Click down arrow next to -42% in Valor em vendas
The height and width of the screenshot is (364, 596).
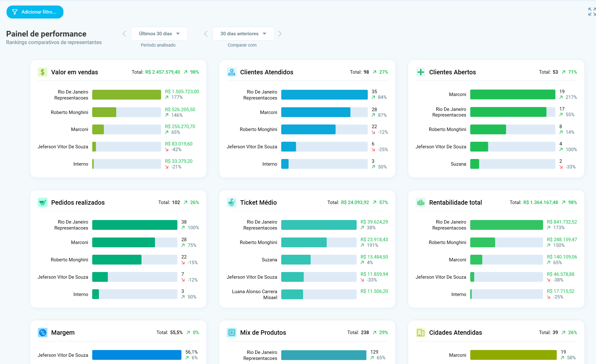point(167,150)
